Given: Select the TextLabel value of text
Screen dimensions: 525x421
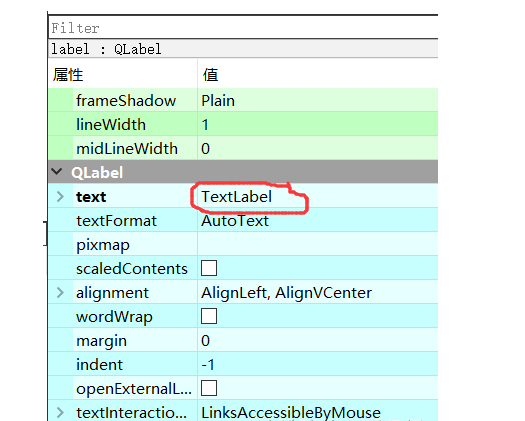Looking at the screenshot, I should [x=236, y=197].
